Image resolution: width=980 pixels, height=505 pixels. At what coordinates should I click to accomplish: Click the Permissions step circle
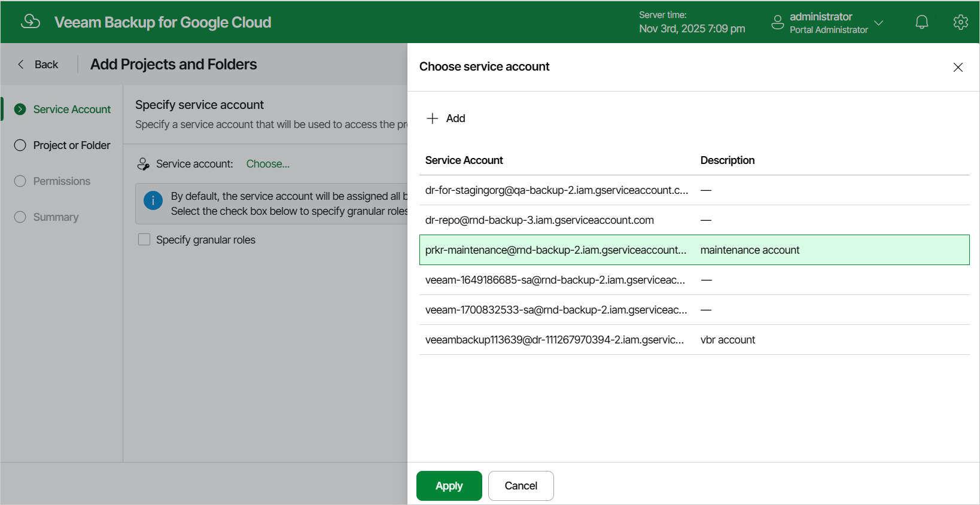pos(20,181)
